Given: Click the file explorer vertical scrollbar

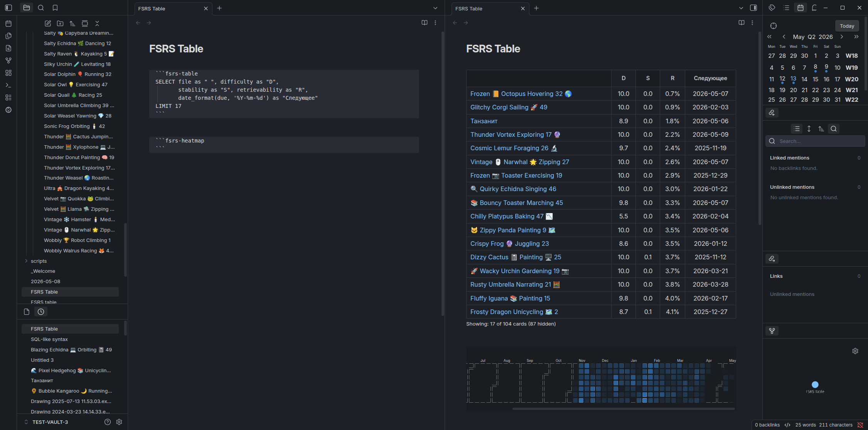Looking at the screenshot, I should point(125,249).
